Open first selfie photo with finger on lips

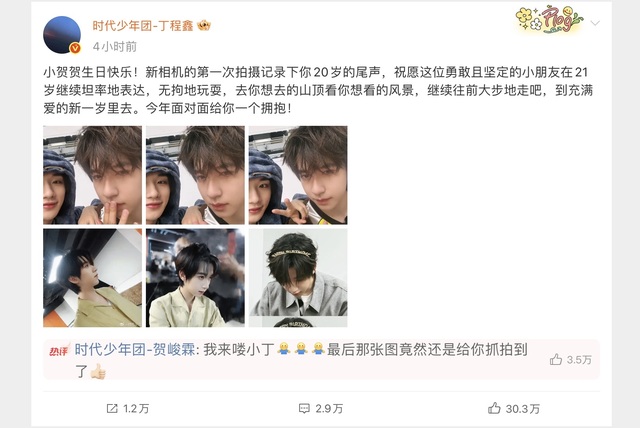93,175
